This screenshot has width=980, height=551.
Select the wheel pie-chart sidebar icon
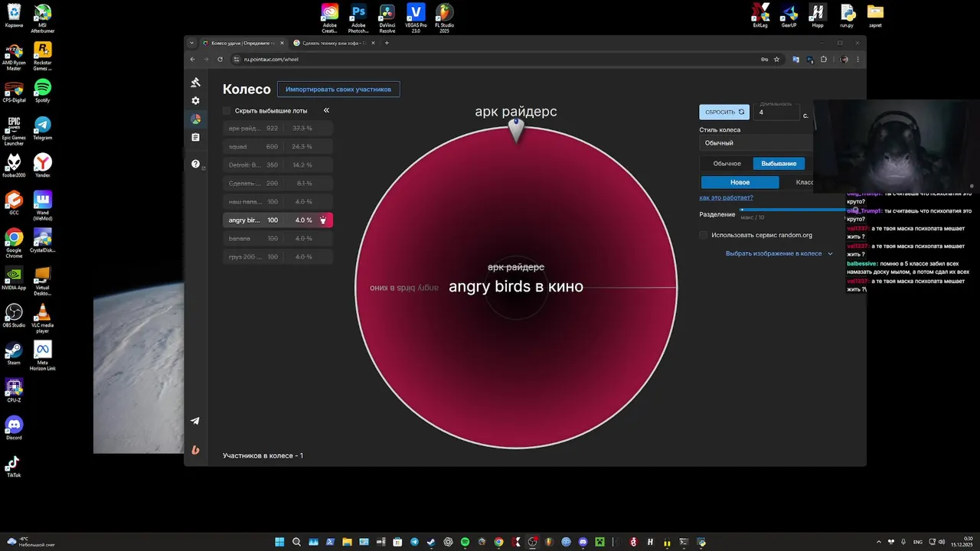tap(195, 119)
